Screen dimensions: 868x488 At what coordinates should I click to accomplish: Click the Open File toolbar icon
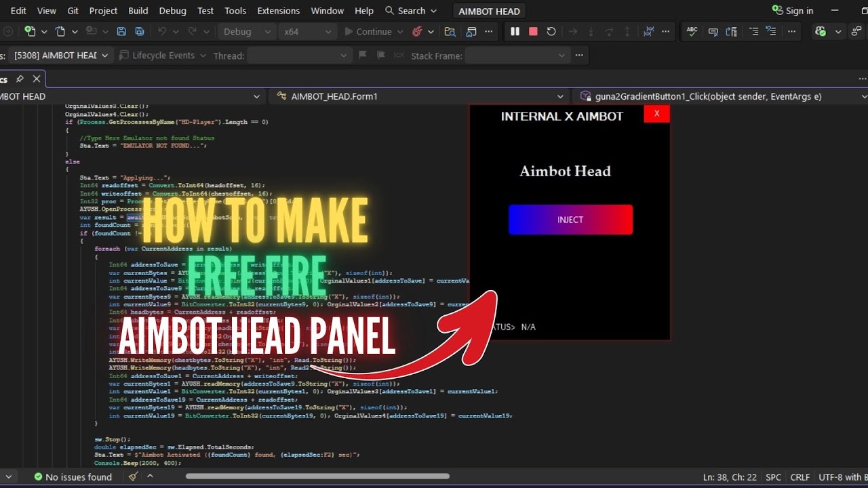click(x=60, y=31)
